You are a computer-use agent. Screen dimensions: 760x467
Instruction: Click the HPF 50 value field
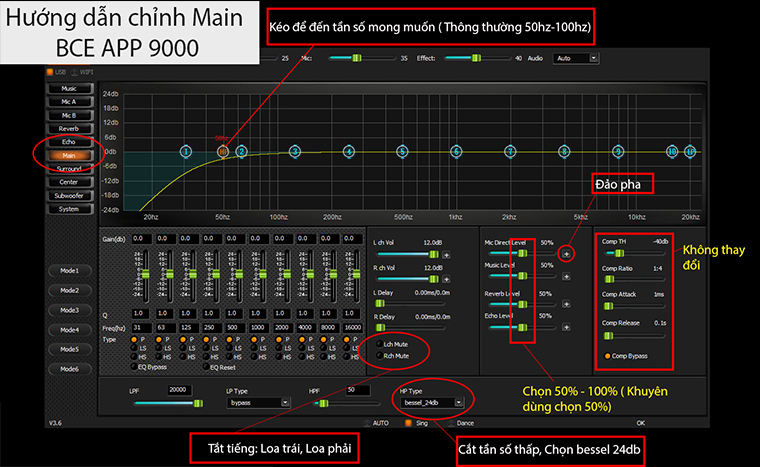[358, 390]
